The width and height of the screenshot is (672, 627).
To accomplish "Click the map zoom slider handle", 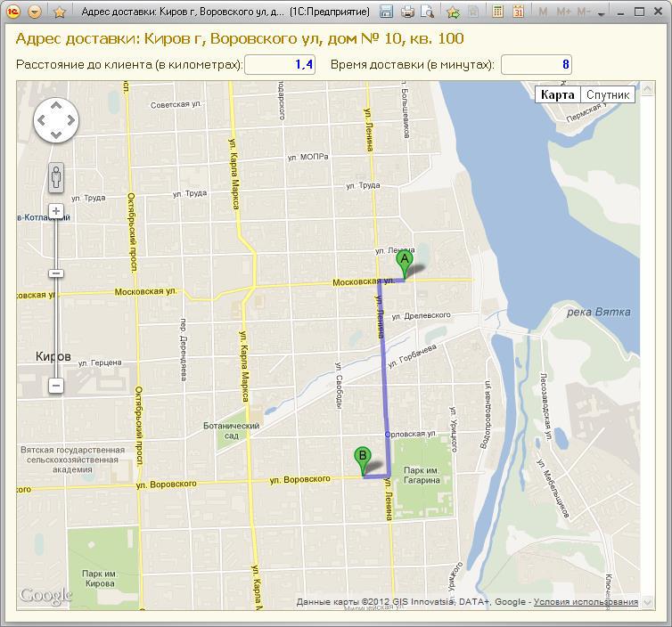I will 56,273.
